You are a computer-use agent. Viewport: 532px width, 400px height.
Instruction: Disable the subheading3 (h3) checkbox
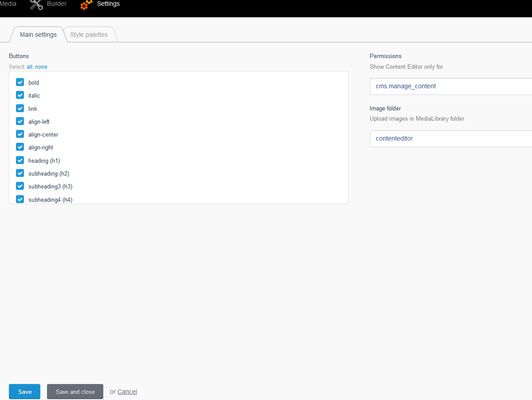(x=20, y=186)
